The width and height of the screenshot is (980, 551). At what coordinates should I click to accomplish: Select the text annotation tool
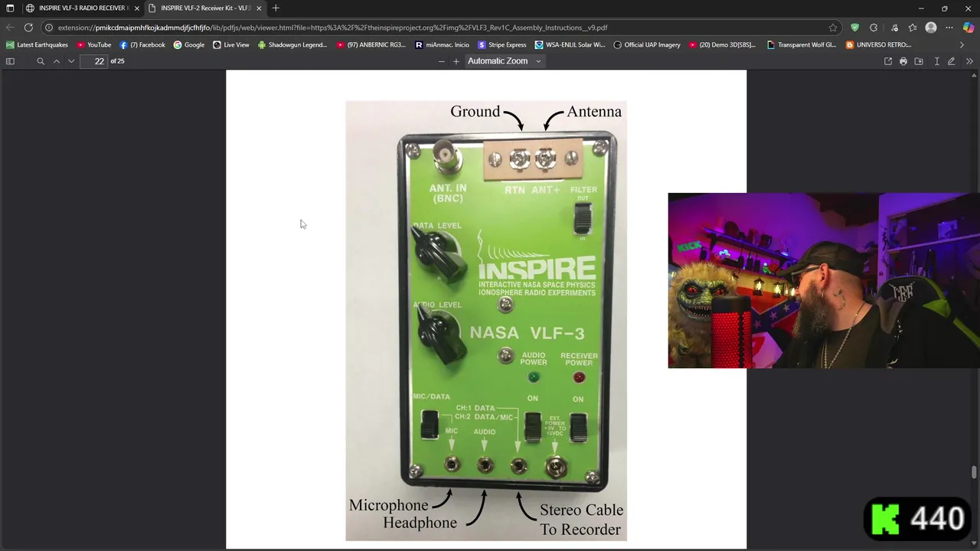pos(936,61)
